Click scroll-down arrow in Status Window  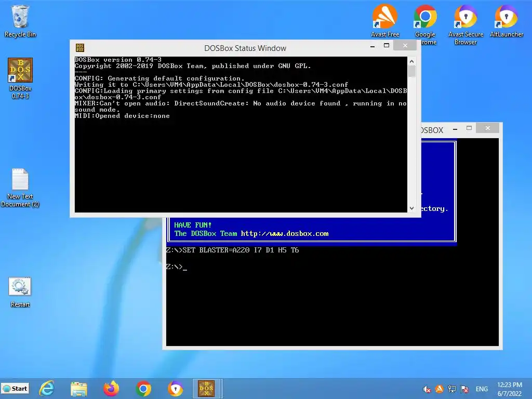(411, 208)
